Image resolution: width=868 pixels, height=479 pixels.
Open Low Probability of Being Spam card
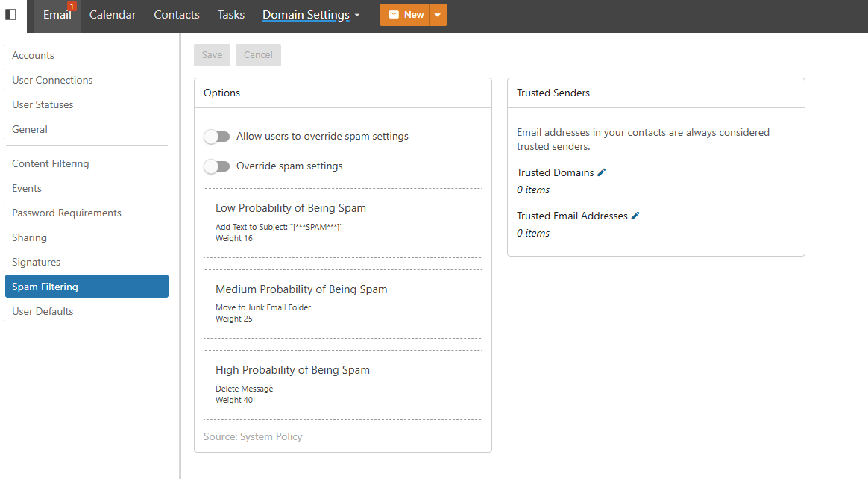[x=342, y=223]
